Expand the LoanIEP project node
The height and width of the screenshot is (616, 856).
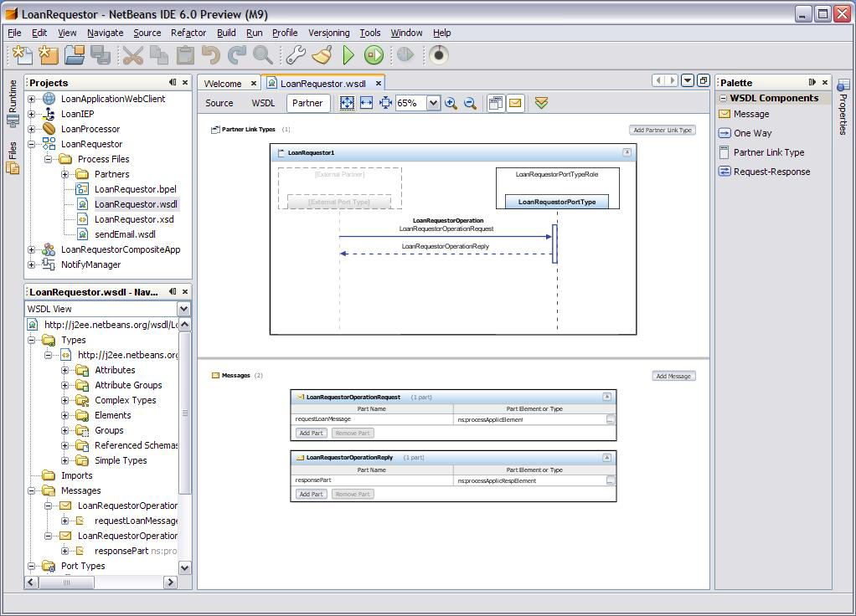point(32,114)
